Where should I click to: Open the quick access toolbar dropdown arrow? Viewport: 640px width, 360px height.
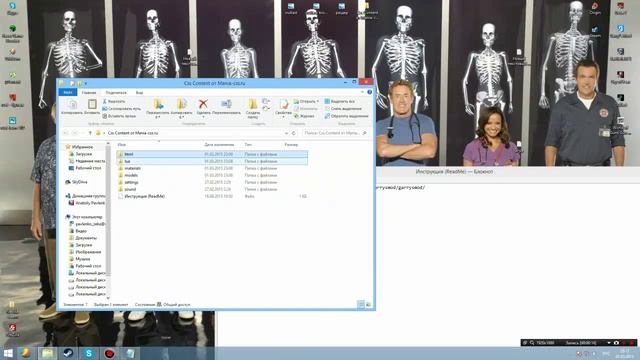86,83
